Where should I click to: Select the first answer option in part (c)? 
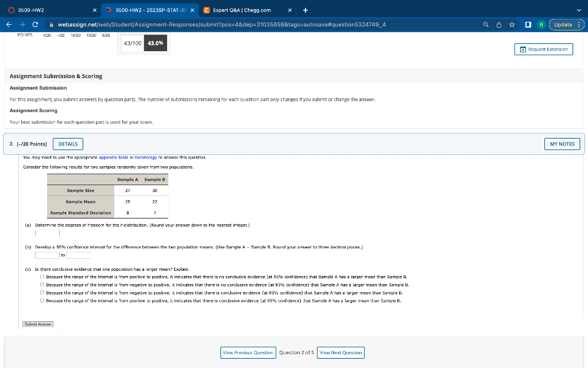tap(42, 276)
